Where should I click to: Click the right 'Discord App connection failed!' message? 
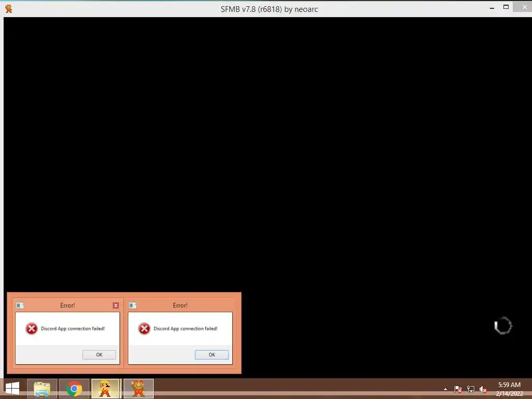point(185,328)
